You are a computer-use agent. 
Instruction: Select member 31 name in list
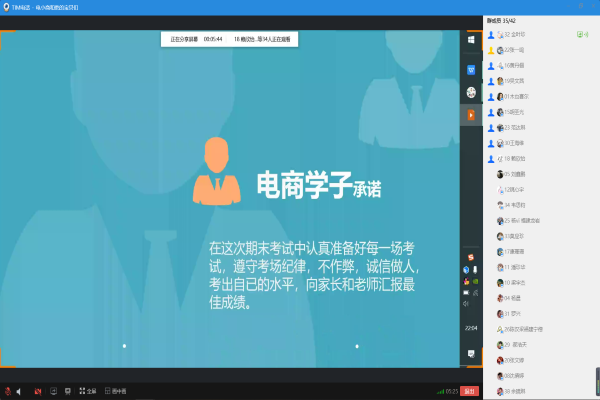click(512, 313)
